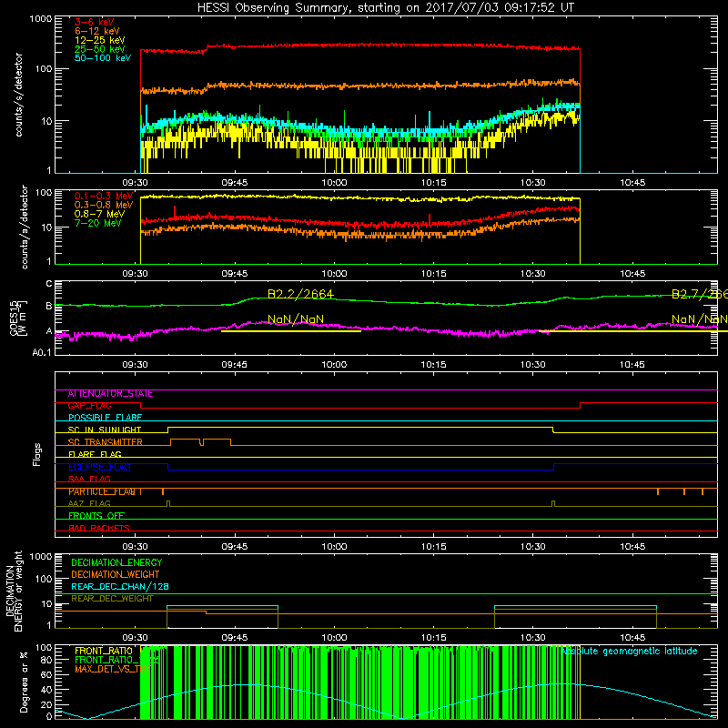Viewport: 728px width, 728px height.
Task: Select the blue ECLIPSE_FLAG label
Action: point(99,467)
